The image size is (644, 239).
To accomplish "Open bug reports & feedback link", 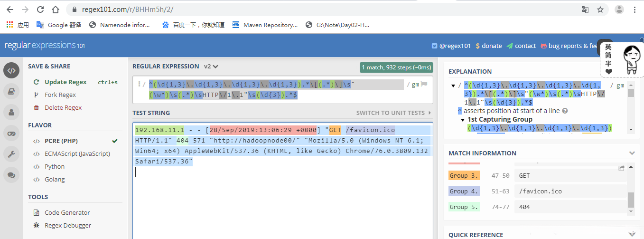I will [x=569, y=46].
